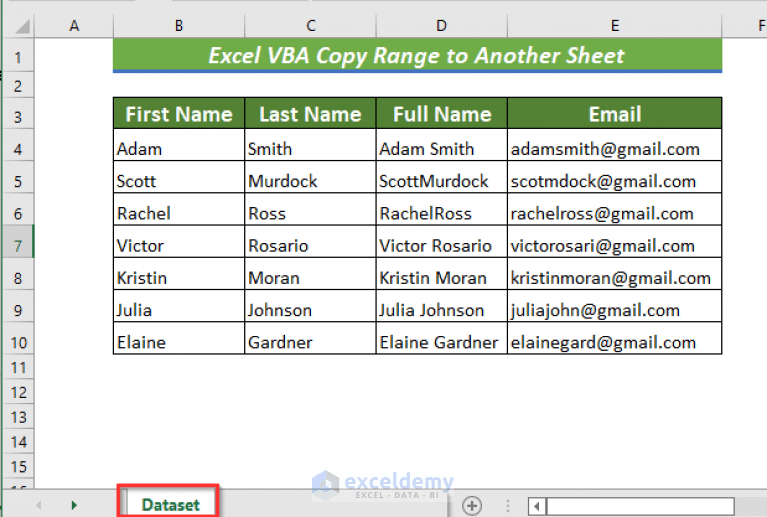Select the Last Name header cell
This screenshot has width=767, height=517.
(310, 113)
